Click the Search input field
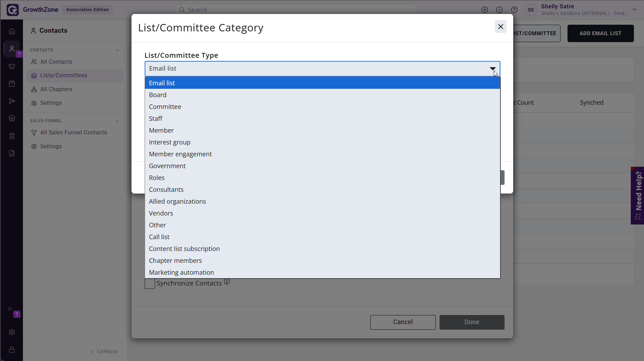644x361 pixels. 295,9
